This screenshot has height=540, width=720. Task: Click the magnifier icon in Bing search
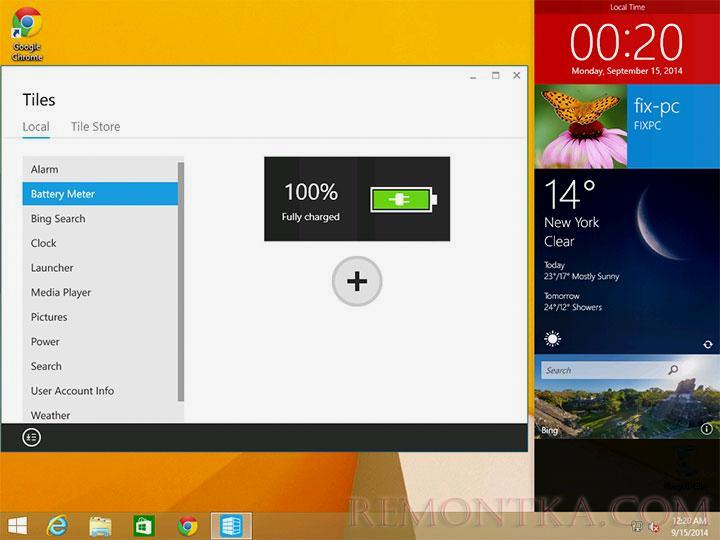click(673, 370)
